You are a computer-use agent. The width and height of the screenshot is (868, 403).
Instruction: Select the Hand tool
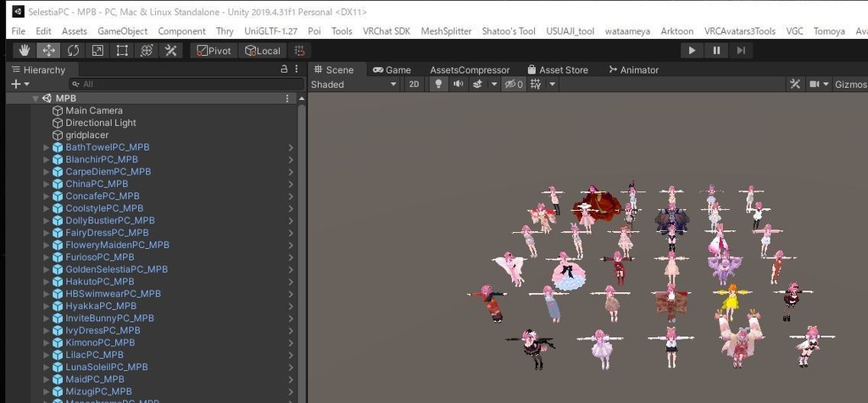click(24, 51)
